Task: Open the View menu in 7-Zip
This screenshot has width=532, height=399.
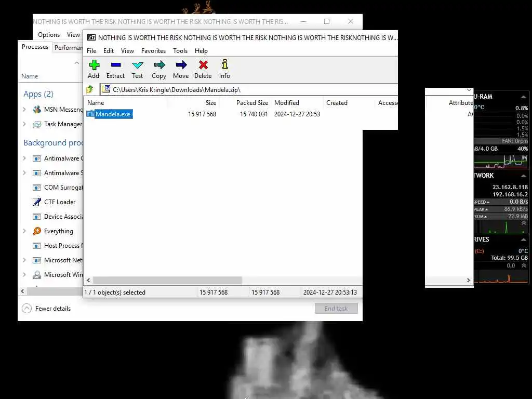Action: 127,50
